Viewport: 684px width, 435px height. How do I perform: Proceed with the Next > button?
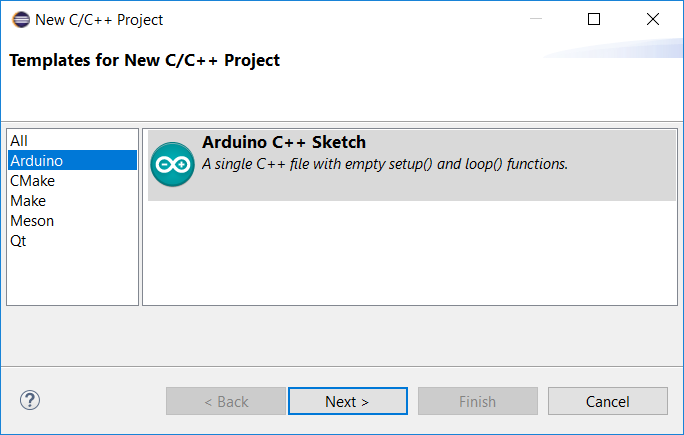(x=348, y=401)
